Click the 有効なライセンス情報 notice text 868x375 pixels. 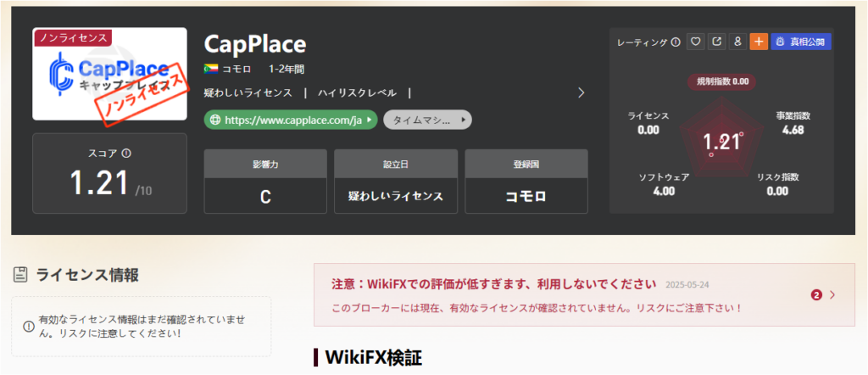click(x=142, y=327)
